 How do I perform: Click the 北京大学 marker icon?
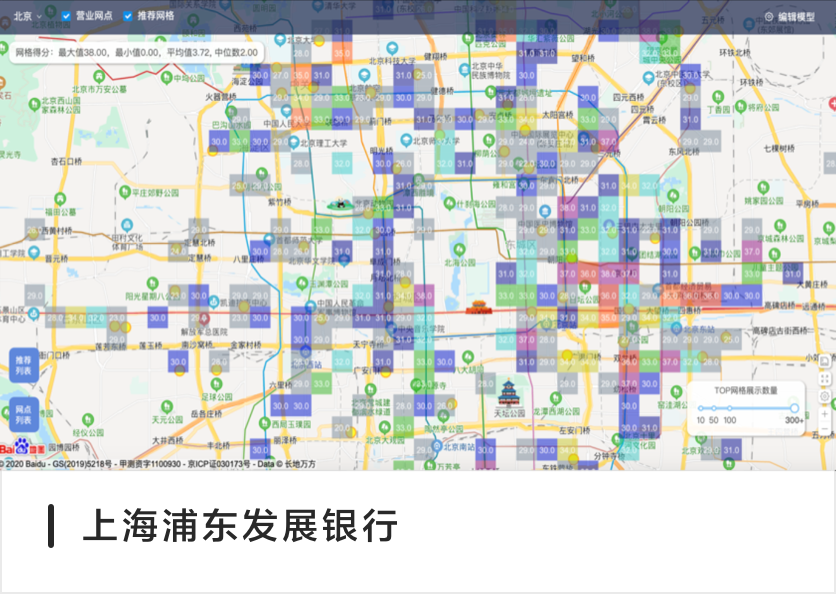[280, 39]
